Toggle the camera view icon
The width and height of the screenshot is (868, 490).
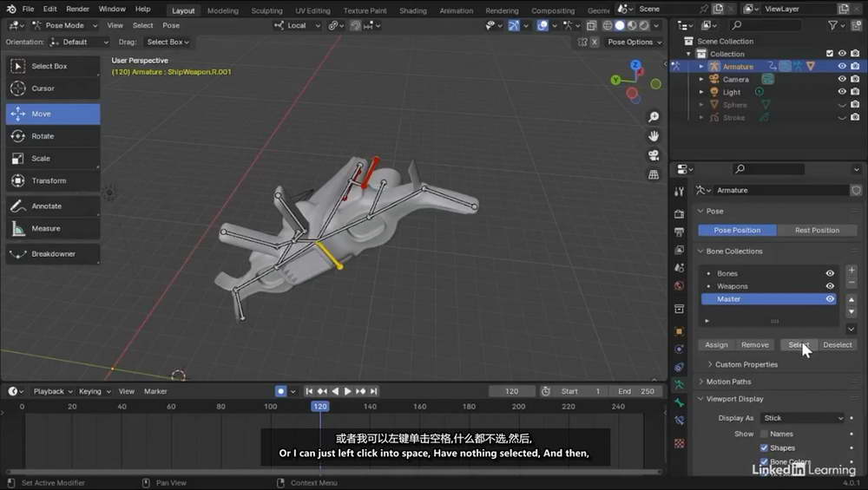coord(654,155)
